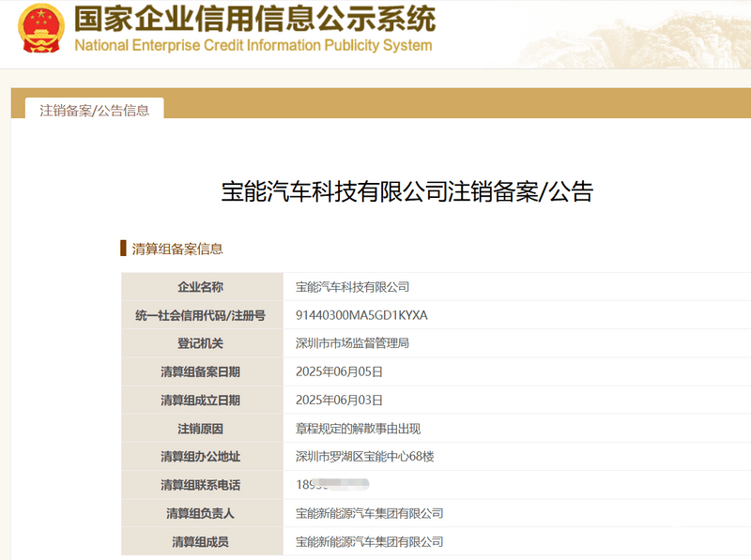751x560 pixels.
Task: Click the 清算组办公地址 label
Action: tap(200, 457)
